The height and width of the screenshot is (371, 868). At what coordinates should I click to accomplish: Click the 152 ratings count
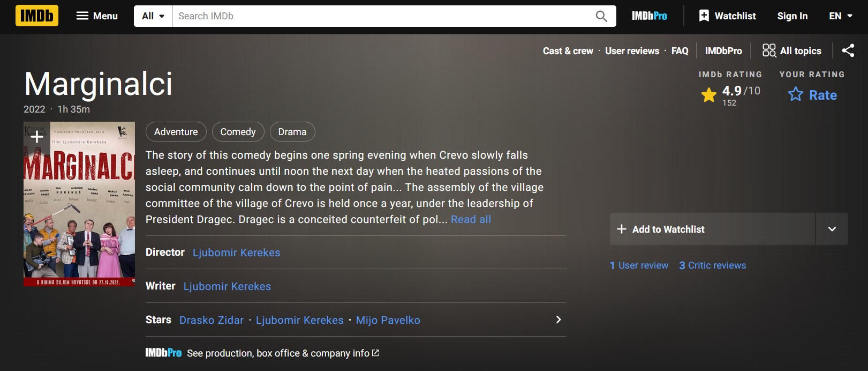(729, 103)
